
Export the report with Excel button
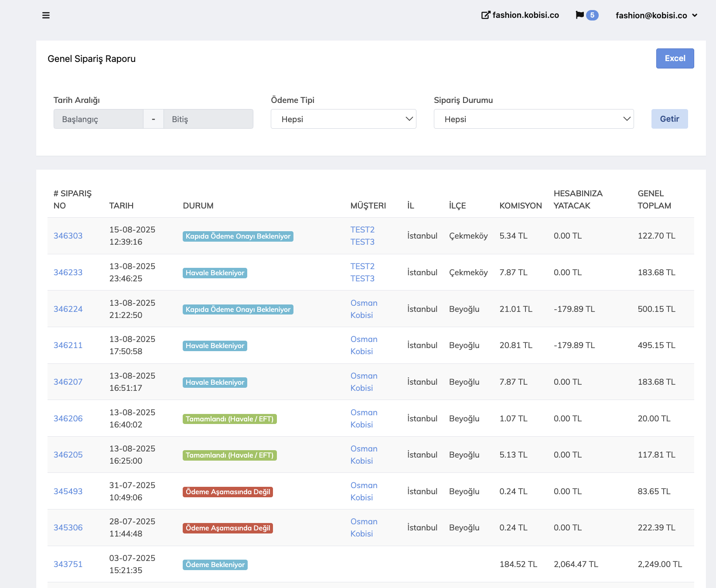(x=675, y=58)
